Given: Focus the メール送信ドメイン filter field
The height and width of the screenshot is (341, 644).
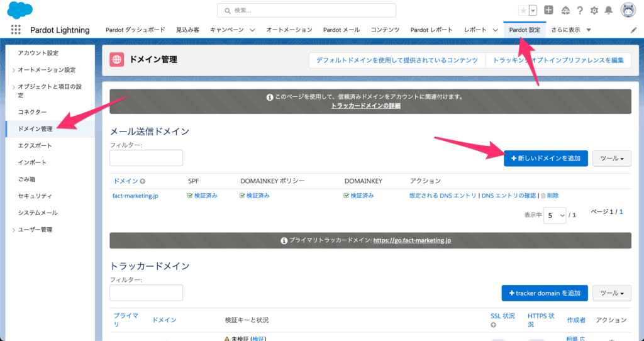Looking at the screenshot, I should [146, 158].
